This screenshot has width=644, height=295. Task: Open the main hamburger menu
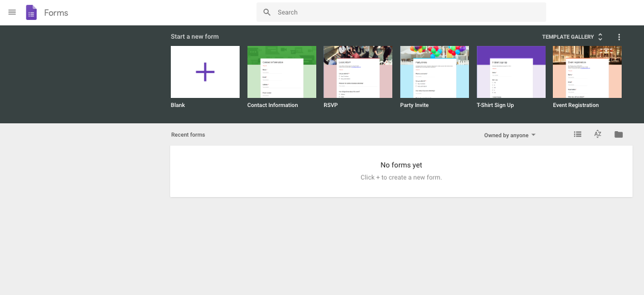[12, 12]
